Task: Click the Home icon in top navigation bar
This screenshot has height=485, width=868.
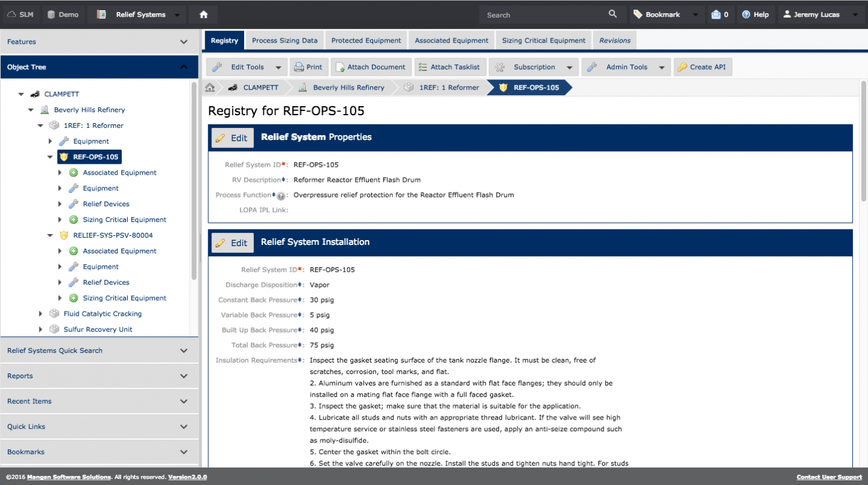Action: click(x=204, y=15)
